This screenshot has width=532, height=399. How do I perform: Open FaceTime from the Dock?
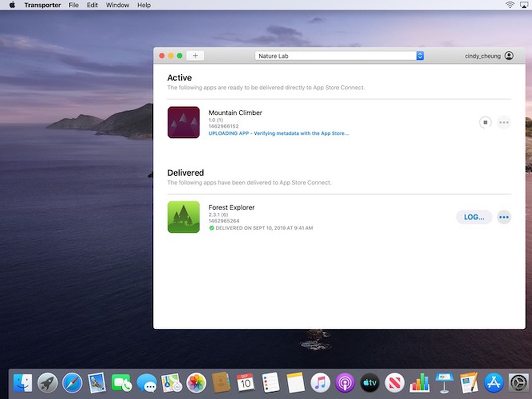(121, 383)
